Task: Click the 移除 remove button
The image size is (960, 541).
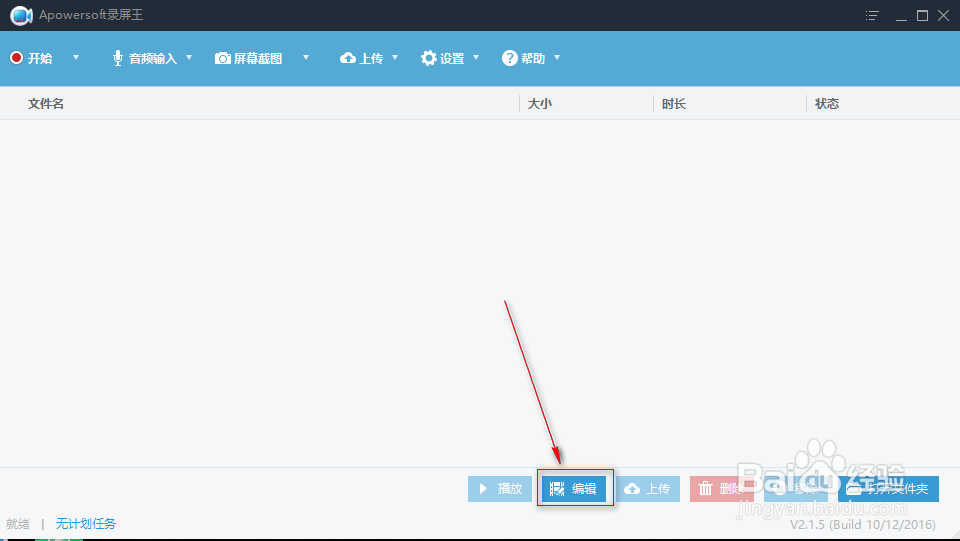Action: (796, 488)
